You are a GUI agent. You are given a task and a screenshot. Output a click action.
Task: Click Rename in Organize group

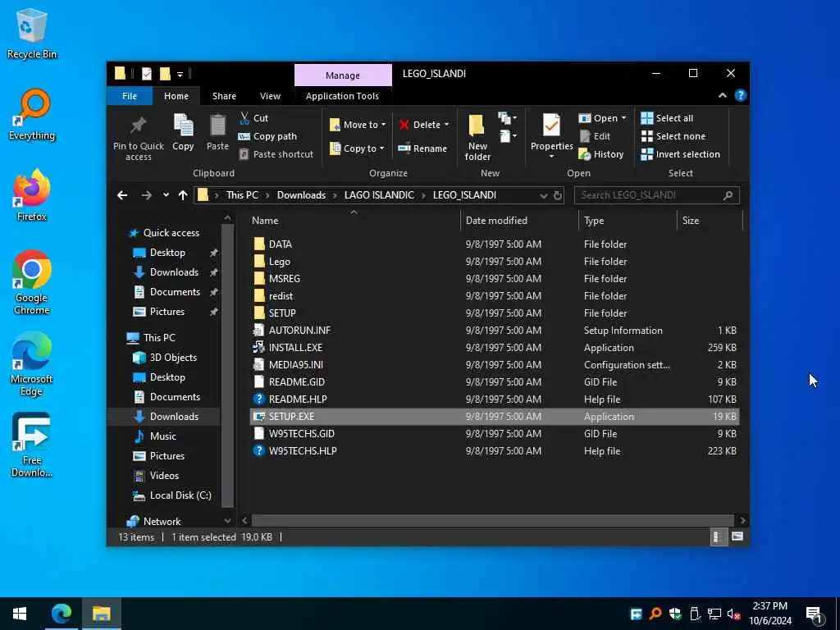click(x=422, y=148)
